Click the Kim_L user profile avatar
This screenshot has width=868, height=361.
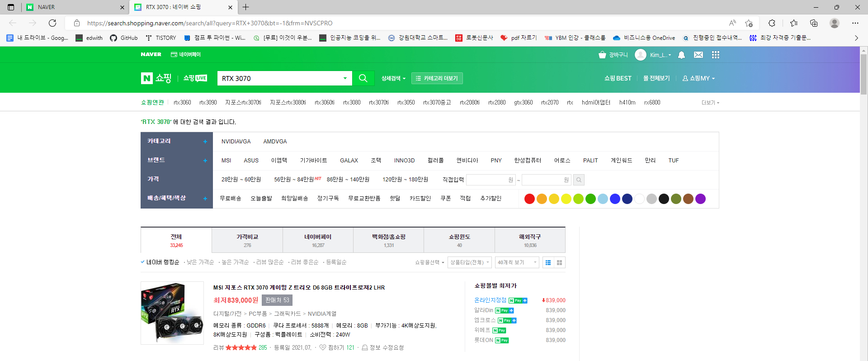(640, 55)
